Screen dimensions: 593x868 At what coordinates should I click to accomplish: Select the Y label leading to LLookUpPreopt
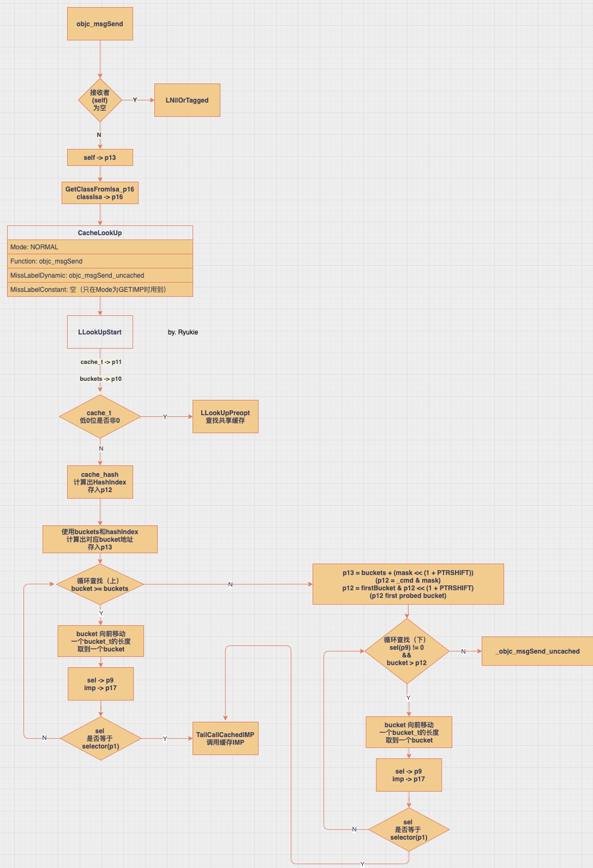click(165, 417)
